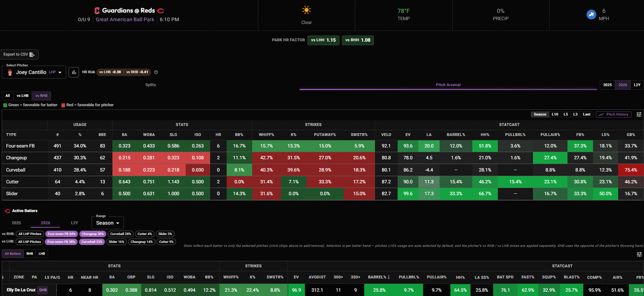The width and height of the screenshot is (644, 296).
Task: Open the Pitch History button
Action: [x=614, y=114]
